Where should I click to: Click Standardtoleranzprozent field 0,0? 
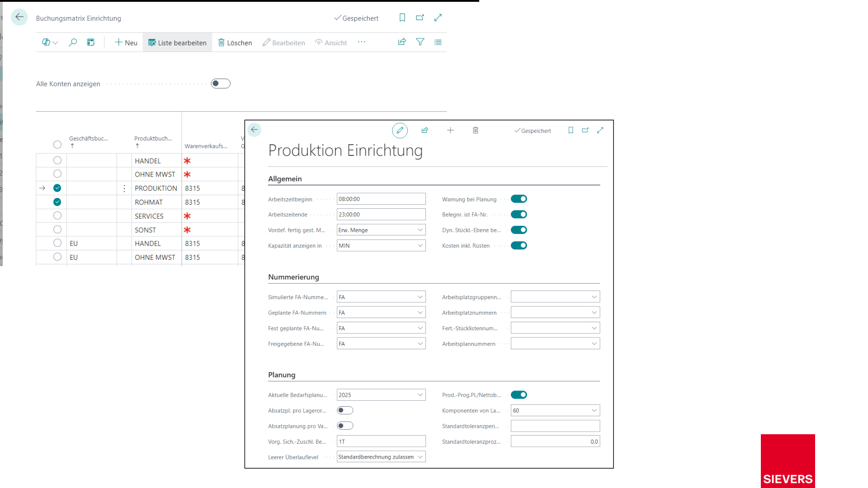coord(555,441)
